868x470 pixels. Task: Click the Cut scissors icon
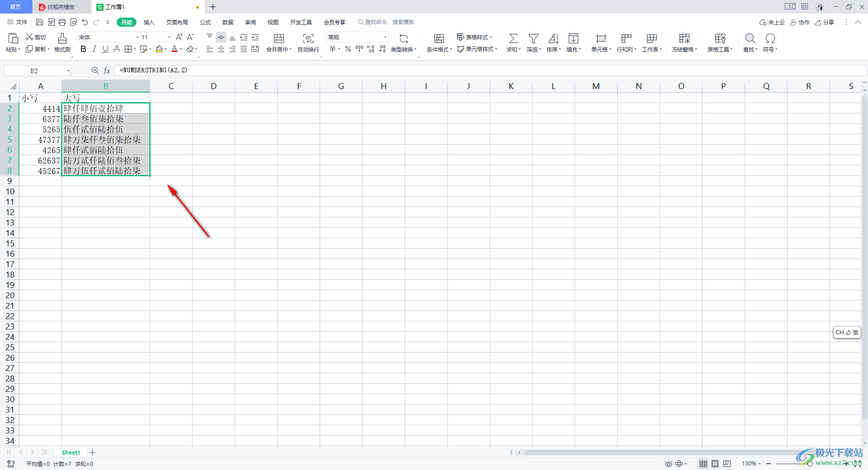[x=29, y=37]
